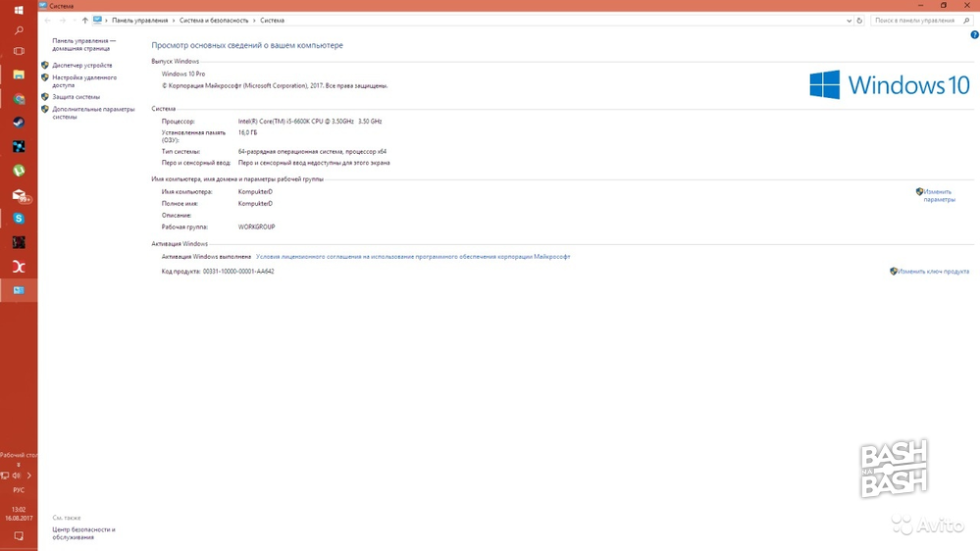
Task: Click the 'Система' breadcrumb
Action: tap(272, 21)
